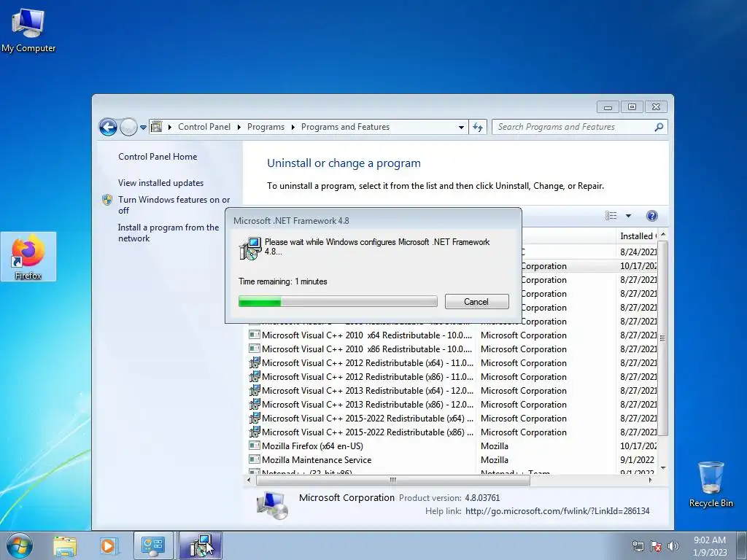The image size is (747, 560).
Task: Select Visual C++ 2015-2022 Redistributable (x64) row
Action: pyautogui.click(x=452, y=418)
